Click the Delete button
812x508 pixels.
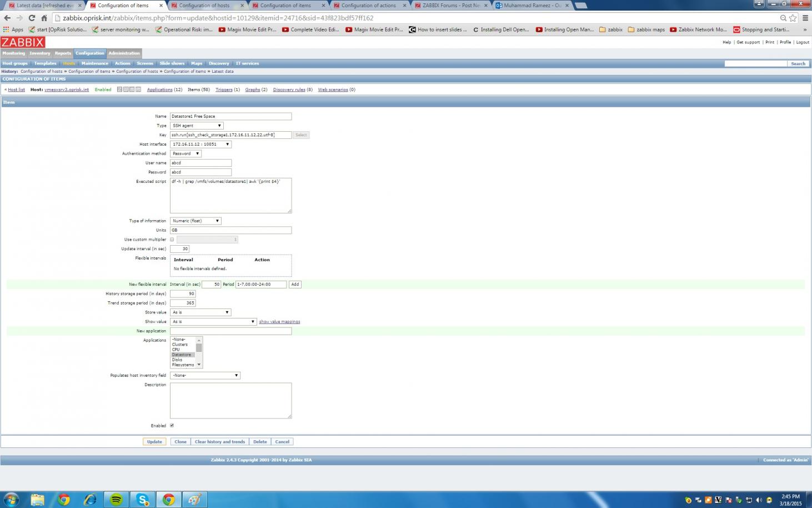(x=260, y=442)
